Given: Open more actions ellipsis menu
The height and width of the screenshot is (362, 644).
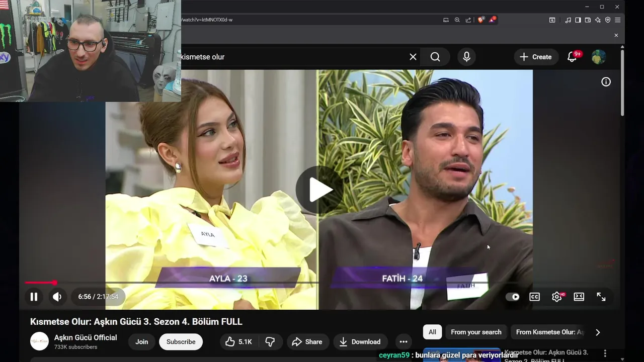Looking at the screenshot, I should pos(404,342).
